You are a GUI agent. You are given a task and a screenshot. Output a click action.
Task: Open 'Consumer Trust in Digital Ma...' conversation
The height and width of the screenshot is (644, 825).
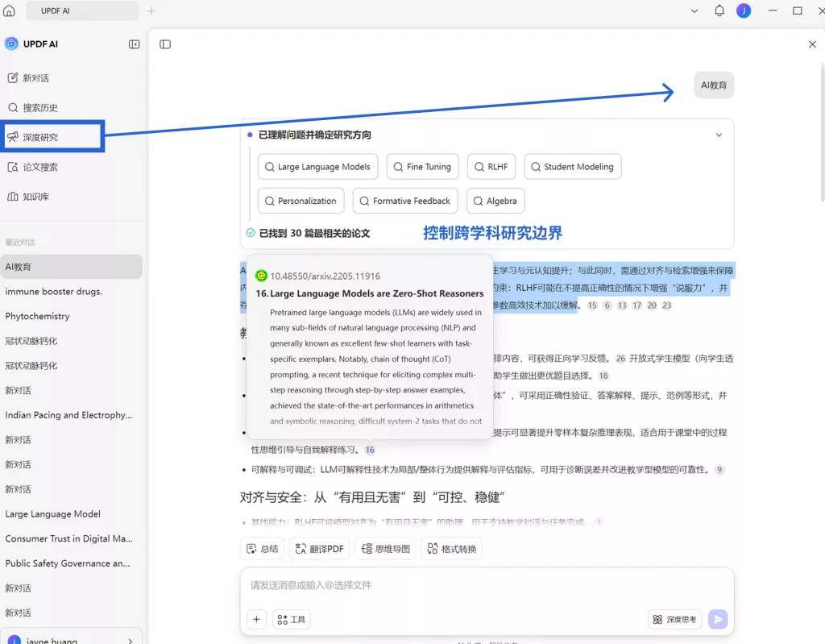tap(71, 538)
